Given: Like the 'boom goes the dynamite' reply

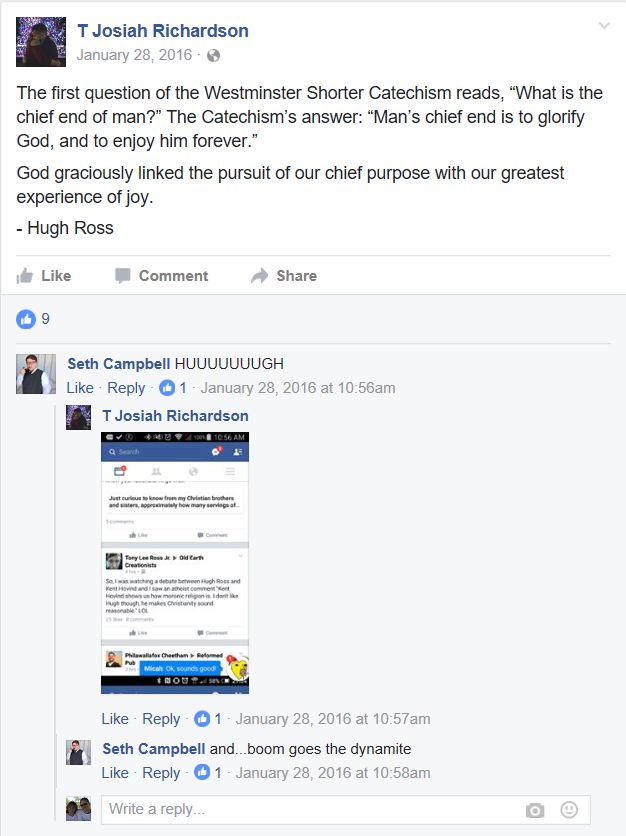Looking at the screenshot, I should pyautogui.click(x=115, y=773).
